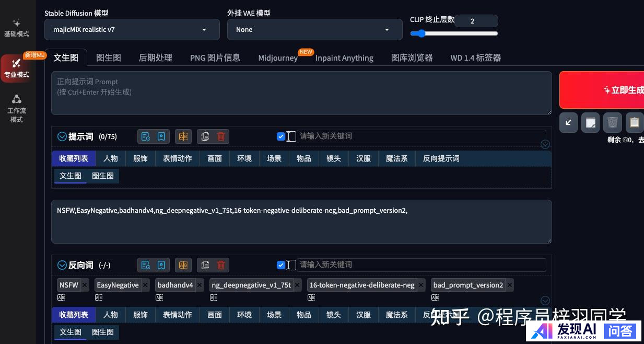
Task: Select 图生图 sub-tab under 提示词 收藏列表
Action: click(103, 176)
